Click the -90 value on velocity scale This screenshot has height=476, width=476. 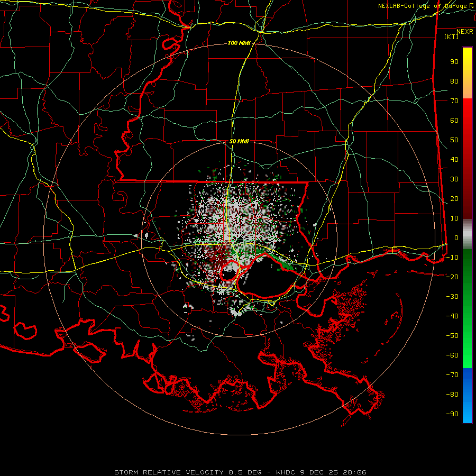452,414
